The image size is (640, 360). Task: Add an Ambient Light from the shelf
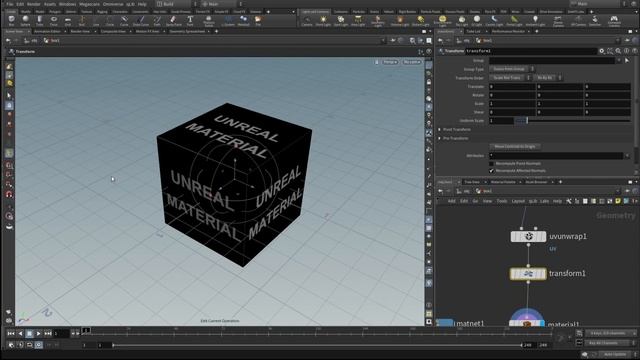point(536,21)
